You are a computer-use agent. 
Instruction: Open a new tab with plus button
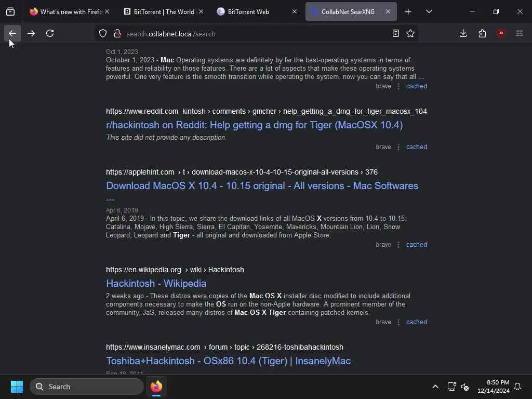coord(408,12)
